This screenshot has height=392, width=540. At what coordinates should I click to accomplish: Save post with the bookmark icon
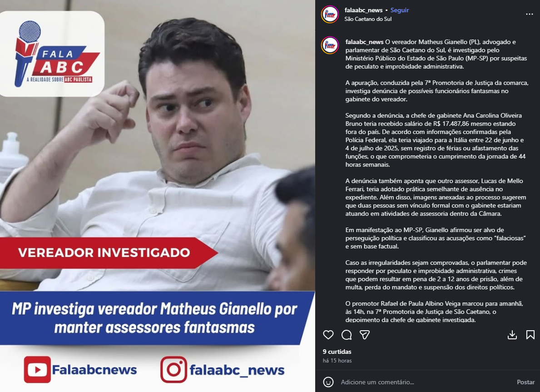pos(530,334)
